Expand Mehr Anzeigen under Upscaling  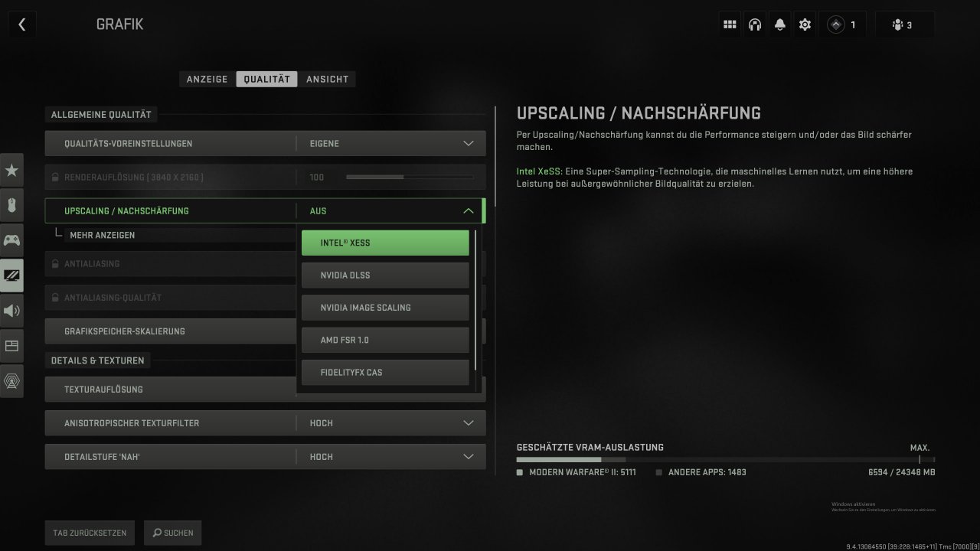pyautogui.click(x=102, y=235)
